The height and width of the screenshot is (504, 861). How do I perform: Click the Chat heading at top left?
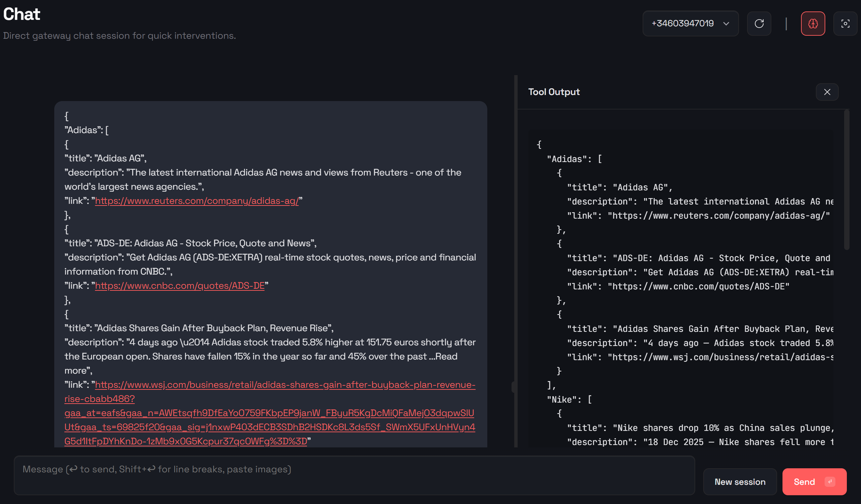click(x=21, y=14)
